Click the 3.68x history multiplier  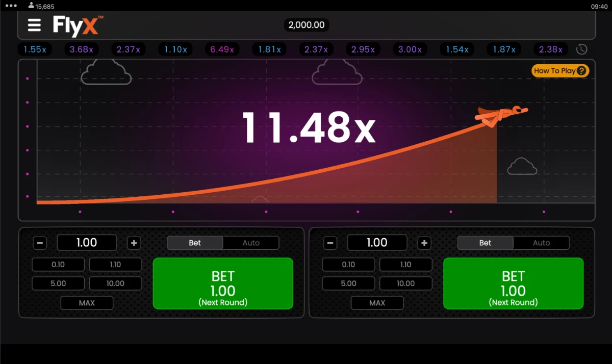(x=82, y=49)
